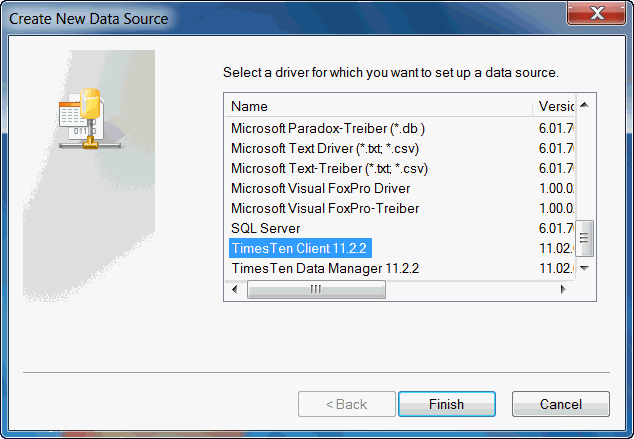634x439 pixels.
Task: Click the horizontal scrollbar thumb
Action: coord(316,289)
